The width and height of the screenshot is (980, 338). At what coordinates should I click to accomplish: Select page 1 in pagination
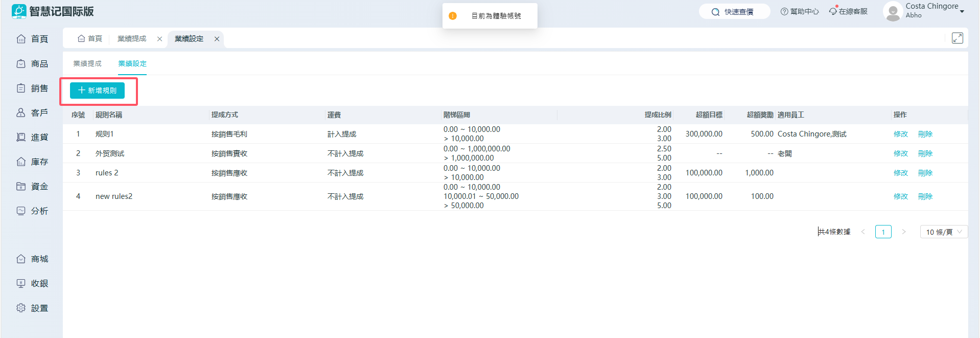[x=883, y=232]
